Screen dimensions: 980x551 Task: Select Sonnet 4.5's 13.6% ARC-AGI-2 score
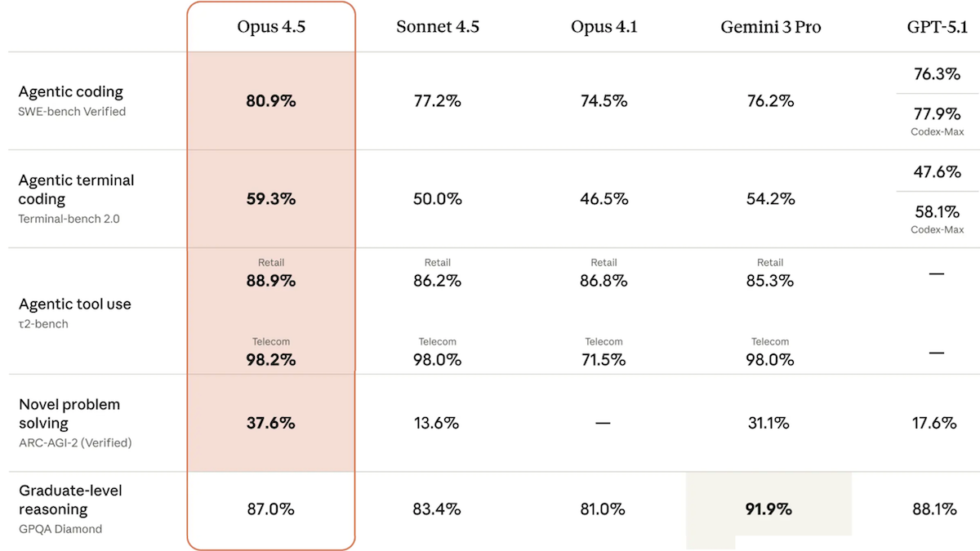[x=438, y=423]
